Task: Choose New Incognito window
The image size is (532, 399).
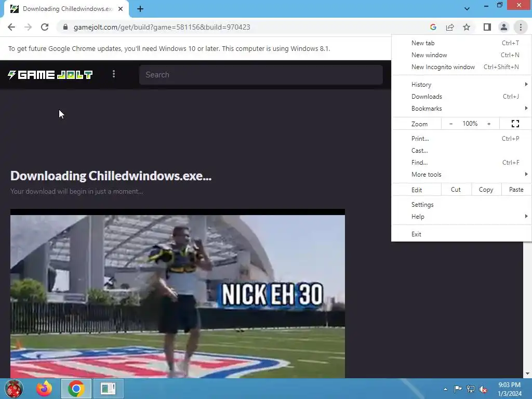Action: [461, 67]
